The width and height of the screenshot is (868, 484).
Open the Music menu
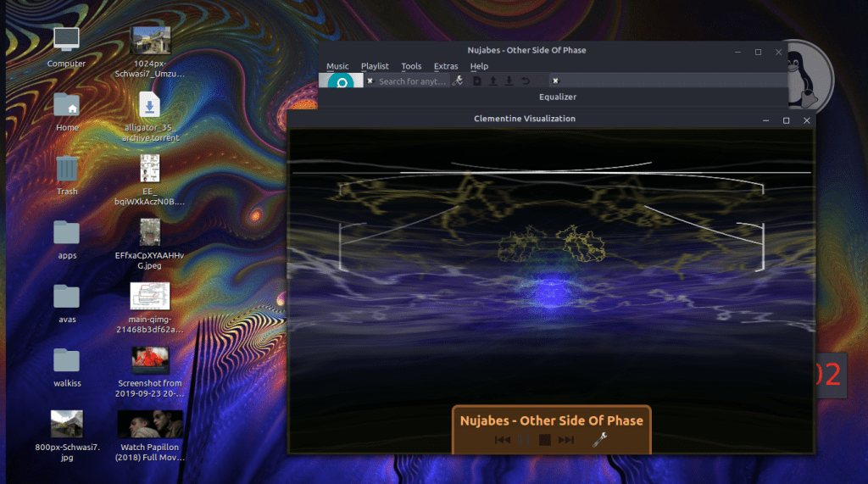[x=337, y=66]
